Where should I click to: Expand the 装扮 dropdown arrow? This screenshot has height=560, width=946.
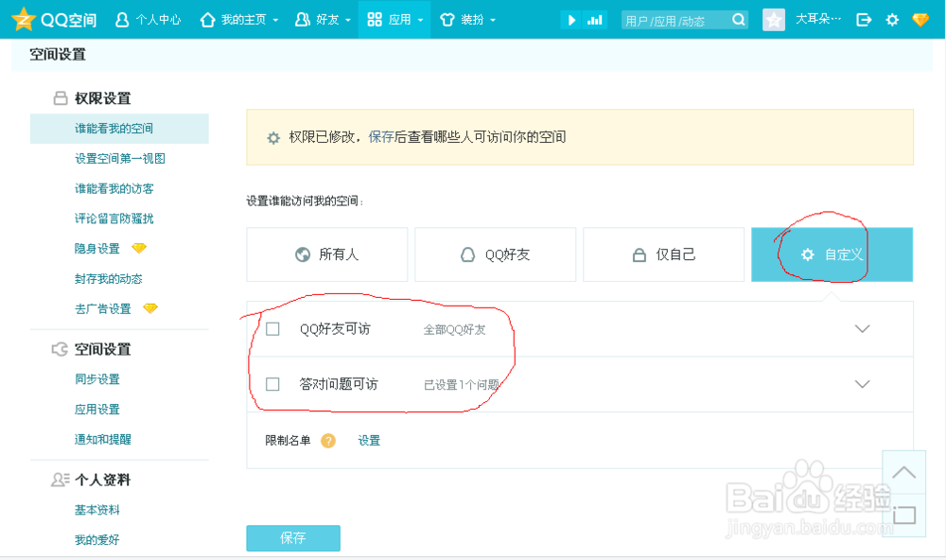tap(493, 21)
